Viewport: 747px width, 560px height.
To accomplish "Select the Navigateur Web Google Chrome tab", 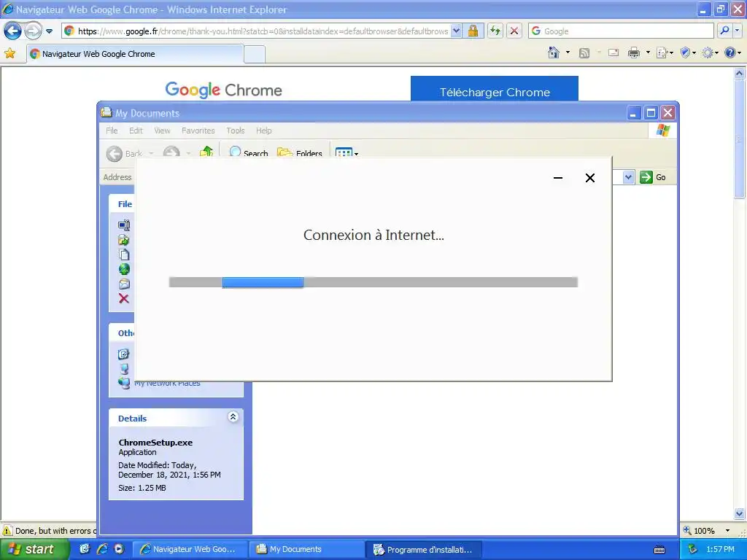I will coord(136,54).
